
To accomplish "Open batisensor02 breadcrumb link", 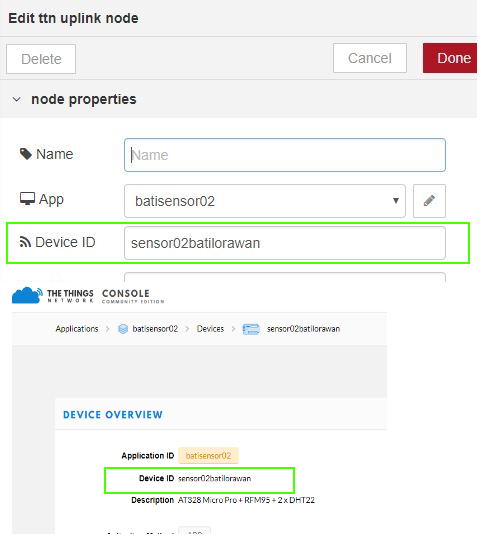I will (x=155, y=329).
